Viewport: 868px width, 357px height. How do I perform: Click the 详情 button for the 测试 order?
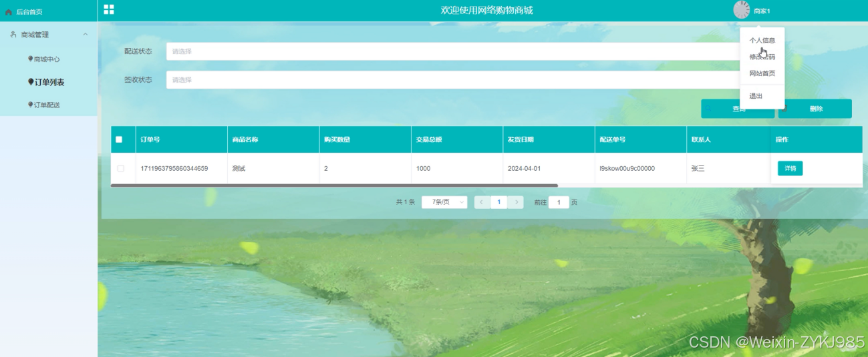790,168
